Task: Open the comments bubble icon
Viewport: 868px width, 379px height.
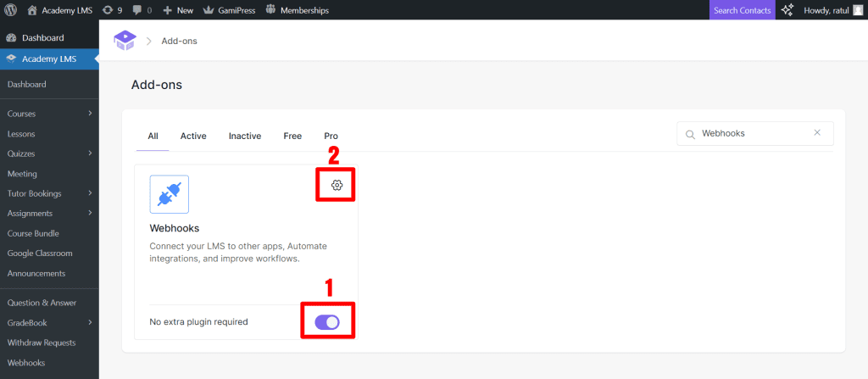Action: [x=142, y=10]
